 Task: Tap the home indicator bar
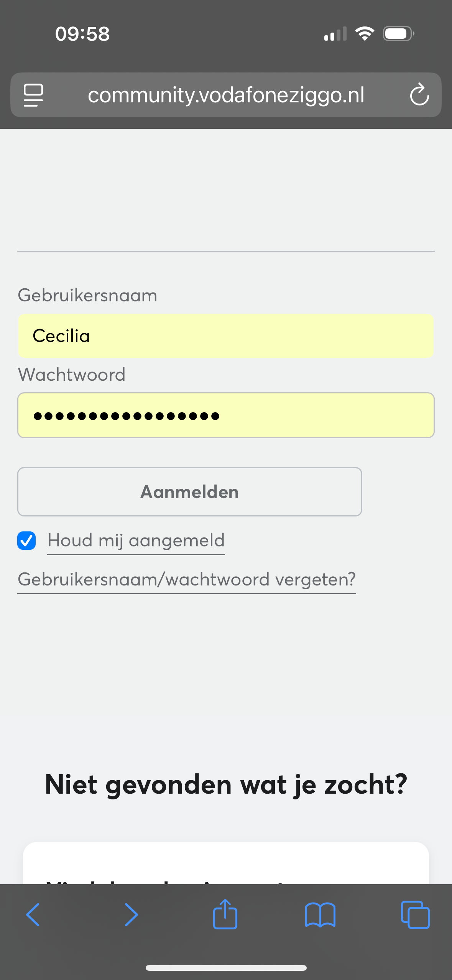226,968
